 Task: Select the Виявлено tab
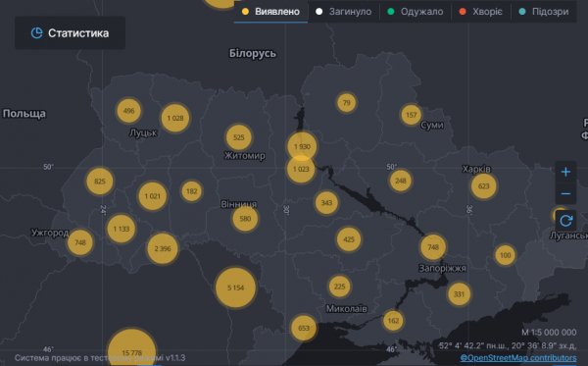coord(270,12)
